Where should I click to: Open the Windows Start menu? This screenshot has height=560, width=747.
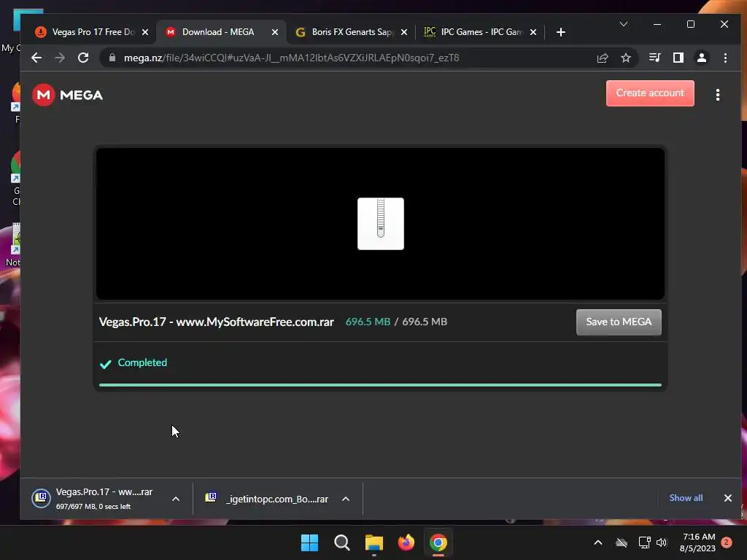(x=309, y=542)
